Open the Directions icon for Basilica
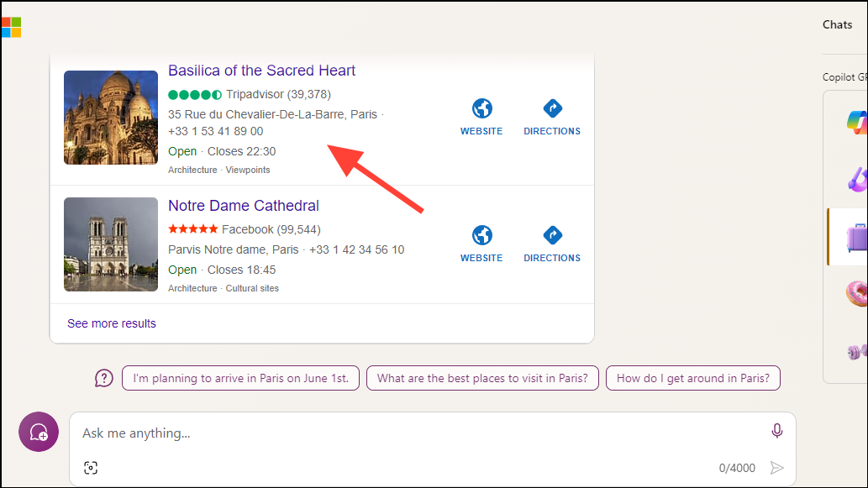Viewport: 868px width, 488px height. pyautogui.click(x=552, y=108)
